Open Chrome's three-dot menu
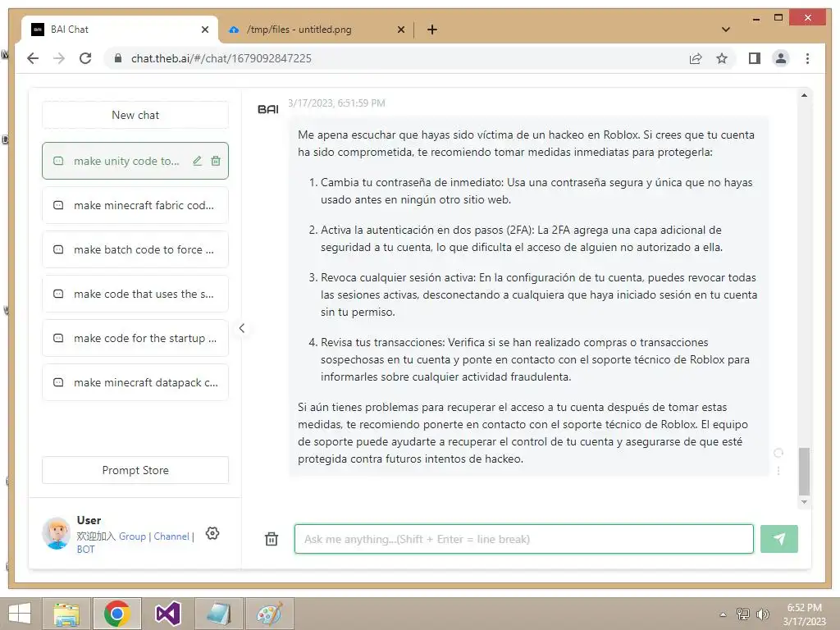Image resolution: width=840 pixels, height=630 pixels. [x=807, y=58]
